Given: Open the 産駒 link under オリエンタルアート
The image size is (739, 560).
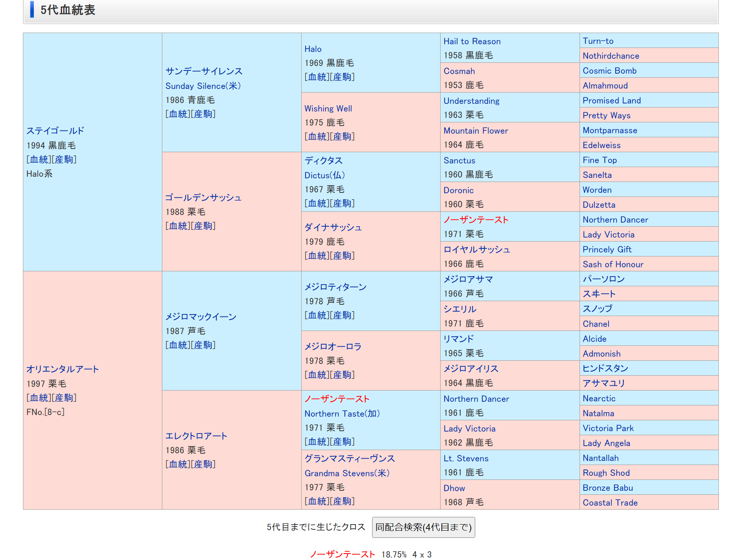Looking at the screenshot, I should coord(64,398).
